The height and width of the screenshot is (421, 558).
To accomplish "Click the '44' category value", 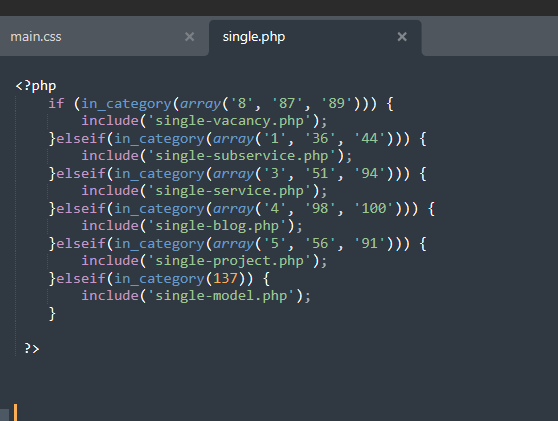I will 370,138.
